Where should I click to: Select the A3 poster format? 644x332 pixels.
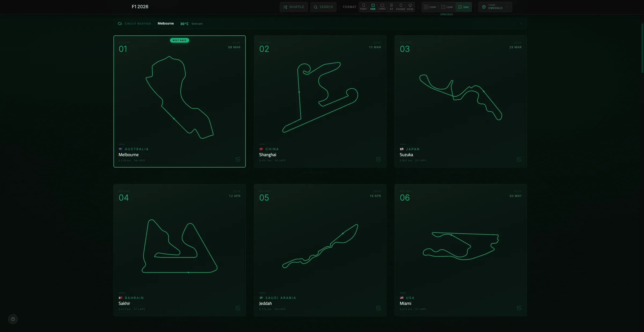391,7
